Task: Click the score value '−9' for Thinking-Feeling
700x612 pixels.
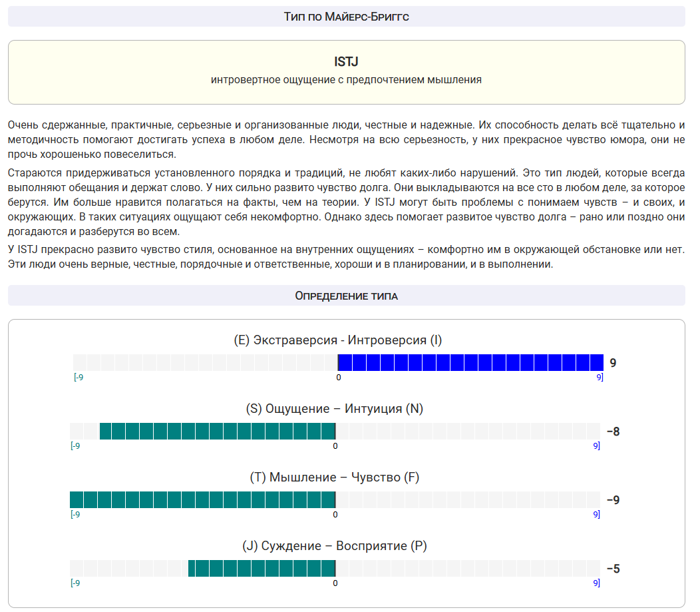Action: 613,500
